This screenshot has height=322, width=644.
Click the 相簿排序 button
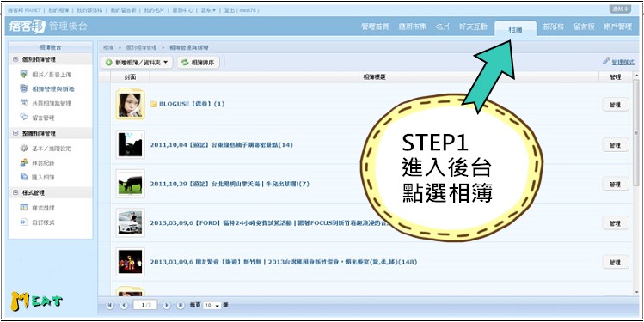(199, 63)
